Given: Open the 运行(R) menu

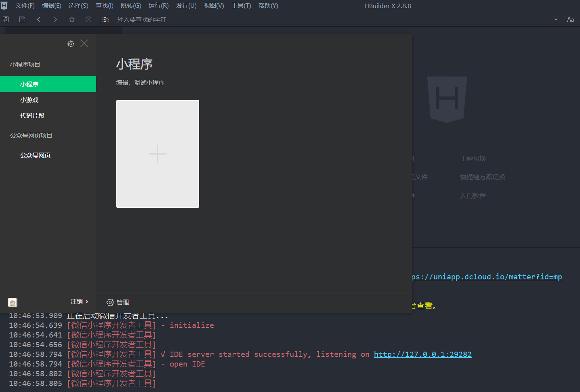Looking at the screenshot, I should (159, 6).
